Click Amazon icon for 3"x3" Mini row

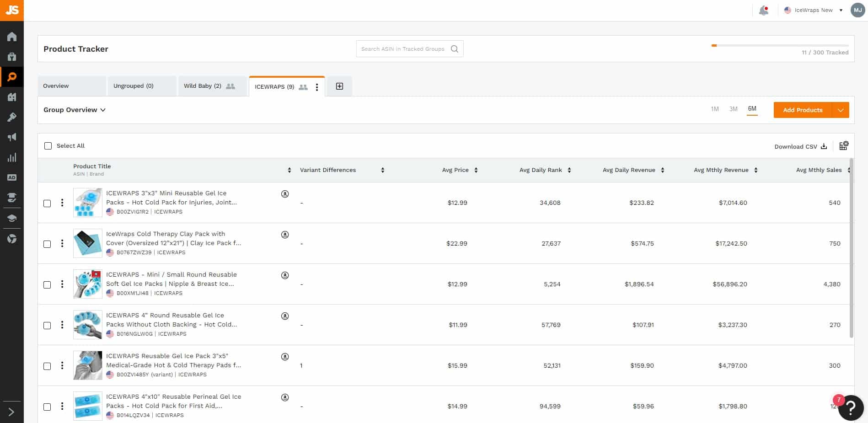(x=285, y=194)
